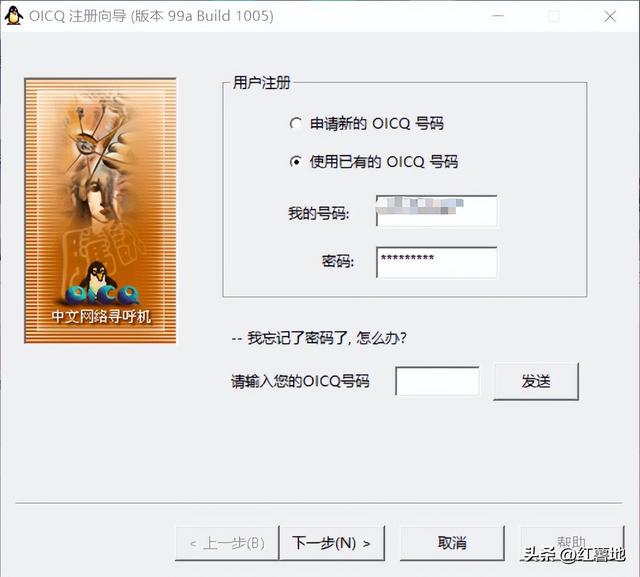Viewport: 640px width, 577px height.
Task: Select the apply for new OICQ number radio button
Action: [x=296, y=123]
